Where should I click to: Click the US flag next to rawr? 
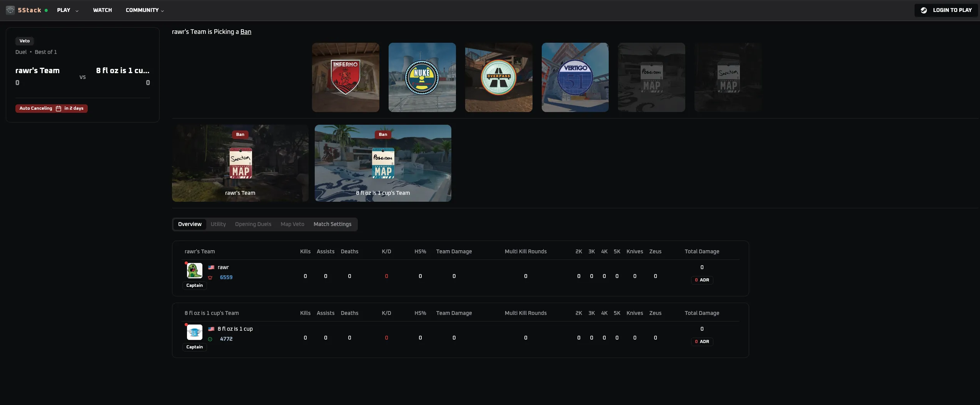[211, 268]
